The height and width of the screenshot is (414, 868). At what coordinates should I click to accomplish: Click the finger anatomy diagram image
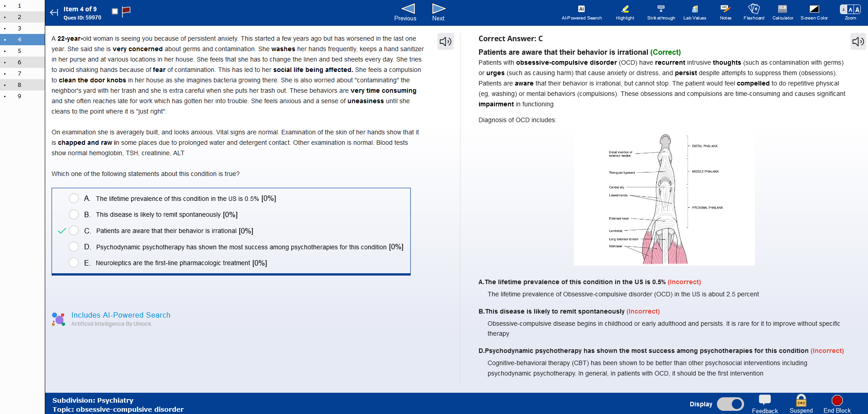click(664, 199)
